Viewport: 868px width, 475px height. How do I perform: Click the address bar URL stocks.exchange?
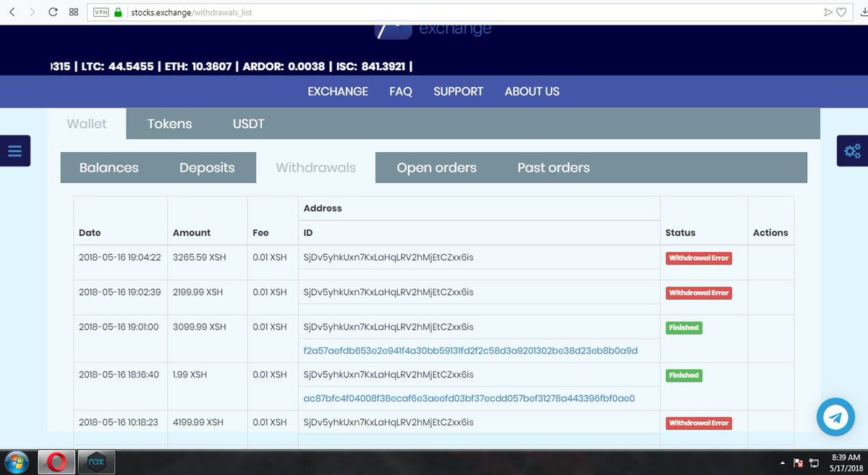[190, 12]
